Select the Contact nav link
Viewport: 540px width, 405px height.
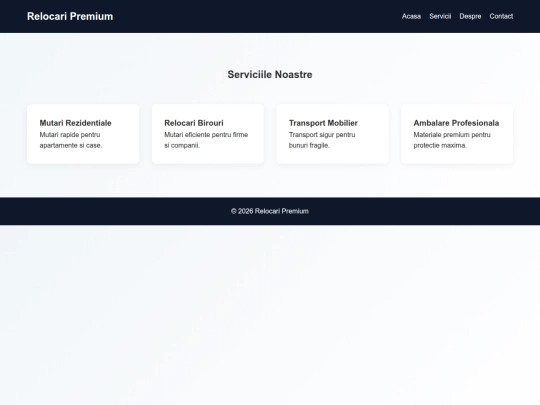(x=501, y=16)
